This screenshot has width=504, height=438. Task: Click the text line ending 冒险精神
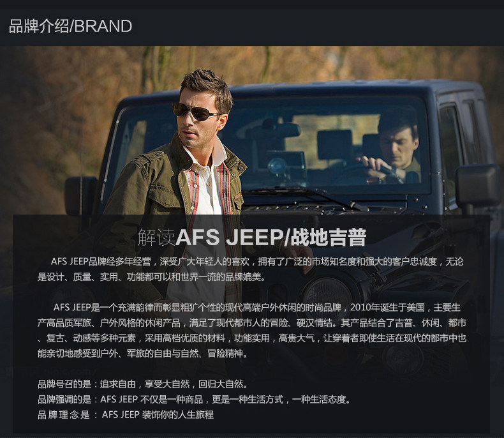[x=143, y=354]
